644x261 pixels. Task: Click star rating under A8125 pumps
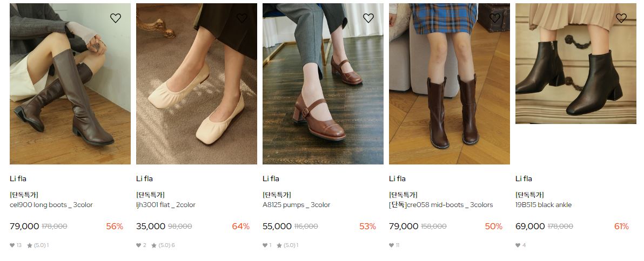point(279,245)
